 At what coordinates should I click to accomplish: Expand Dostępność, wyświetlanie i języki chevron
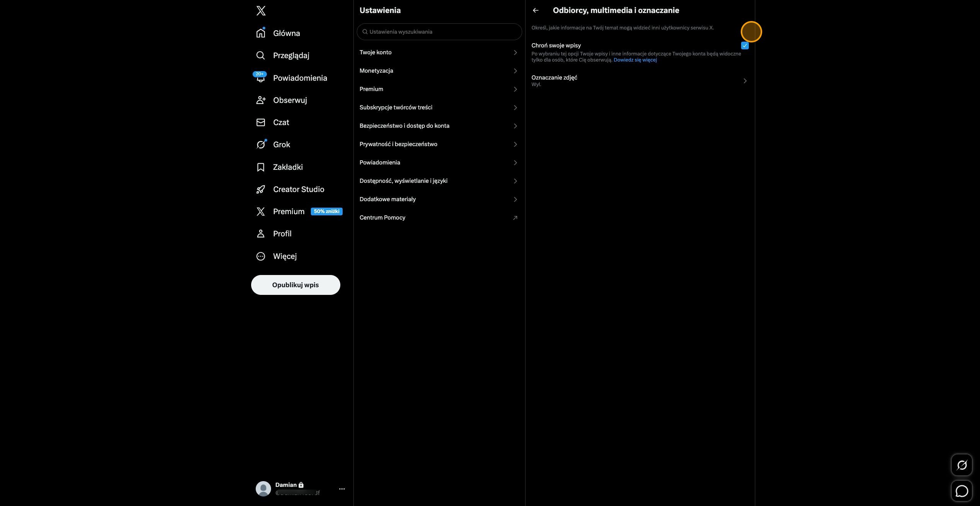pyautogui.click(x=515, y=181)
